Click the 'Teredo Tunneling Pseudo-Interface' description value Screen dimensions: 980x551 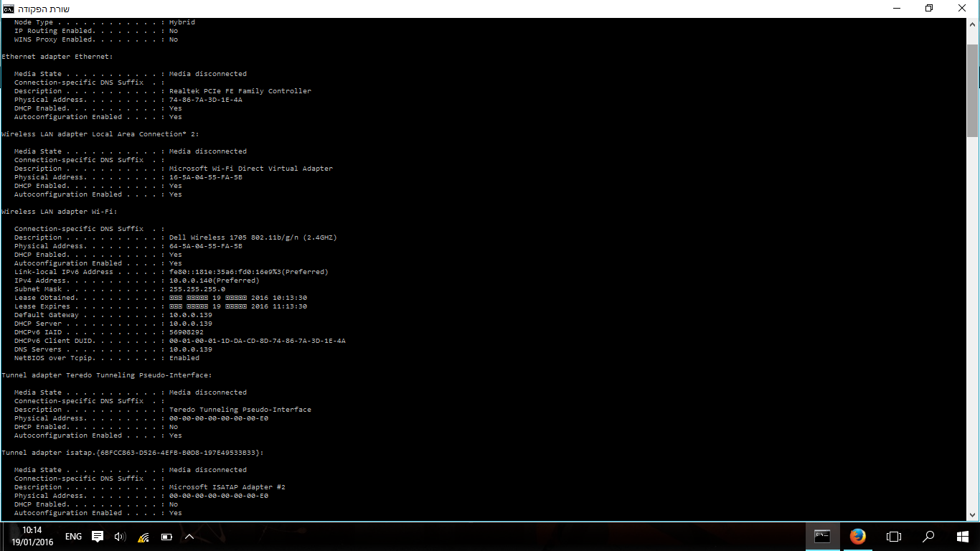240,410
